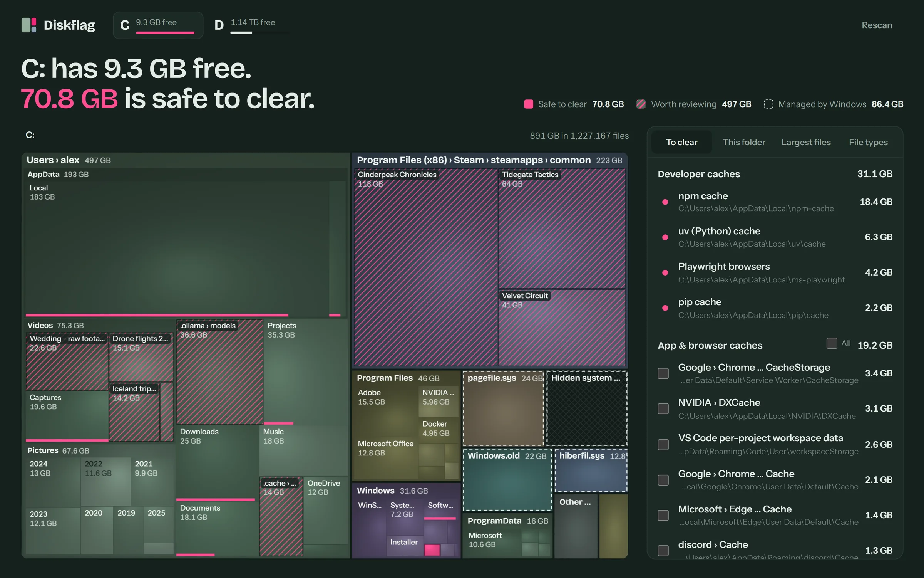Select the Velvet Circuit treemap block
The width and height of the screenshot is (924, 578).
(x=562, y=328)
